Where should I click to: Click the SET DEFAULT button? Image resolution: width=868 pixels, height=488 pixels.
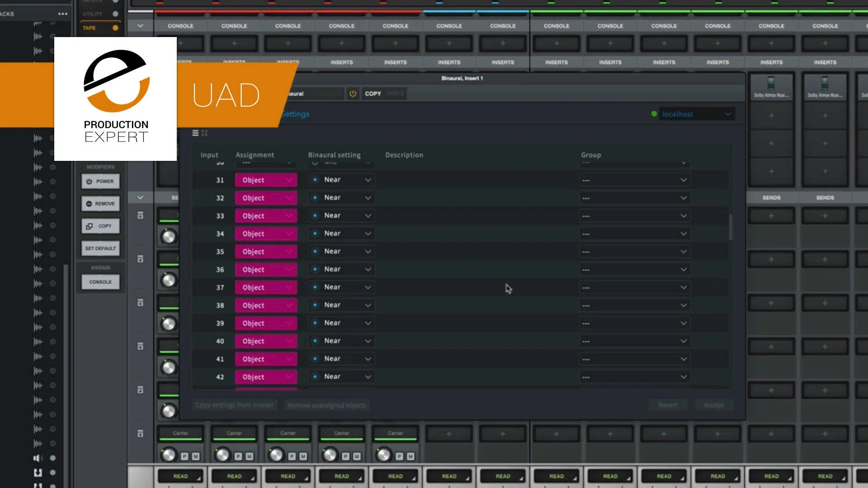pyautogui.click(x=100, y=248)
